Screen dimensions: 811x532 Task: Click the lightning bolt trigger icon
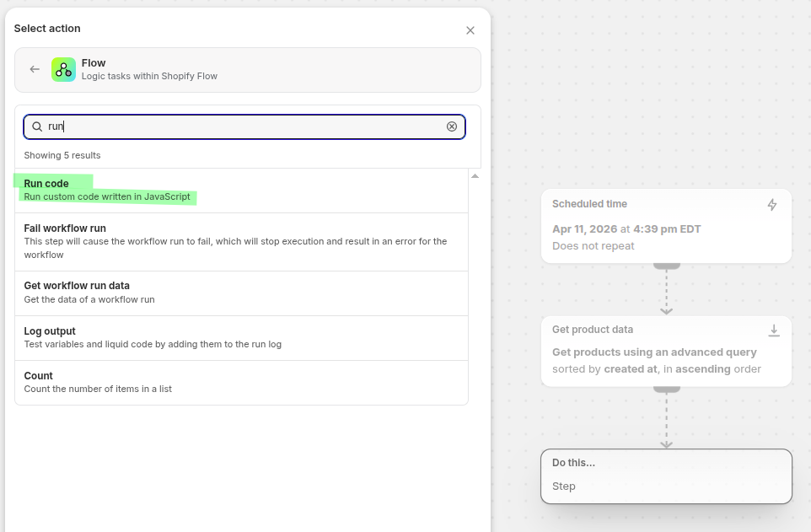click(772, 205)
